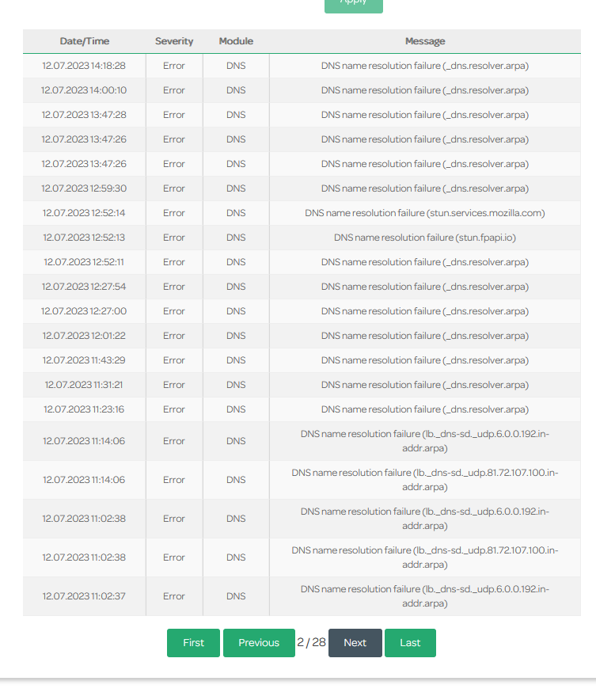Select timestamp 12.07.2023 12:27:00
Screen dimensions: 596x700
click(84, 311)
